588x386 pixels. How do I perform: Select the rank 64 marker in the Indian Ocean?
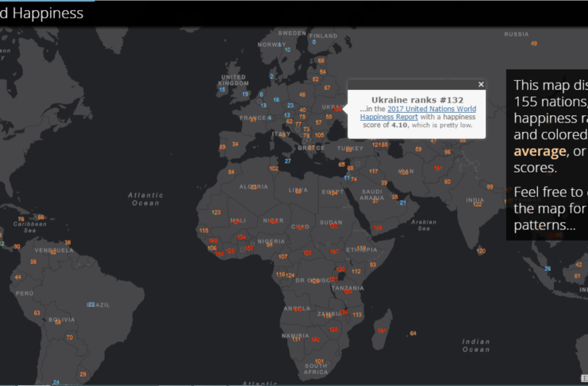tap(413, 334)
